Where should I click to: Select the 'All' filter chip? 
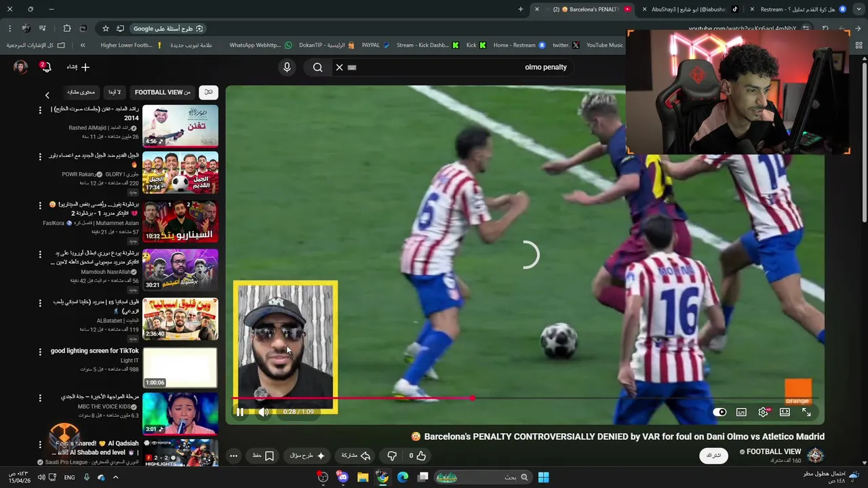209,92
